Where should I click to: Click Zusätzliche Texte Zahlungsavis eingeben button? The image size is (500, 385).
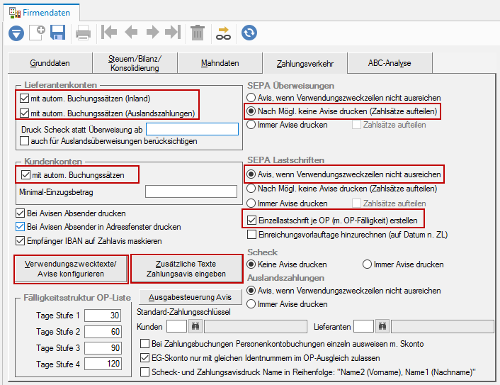click(x=186, y=269)
